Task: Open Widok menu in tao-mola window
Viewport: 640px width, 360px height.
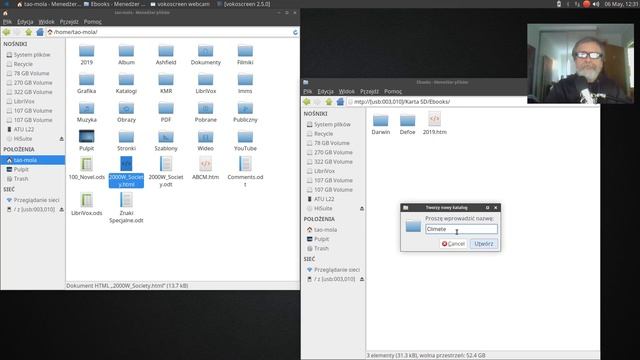Action: click(x=46, y=22)
